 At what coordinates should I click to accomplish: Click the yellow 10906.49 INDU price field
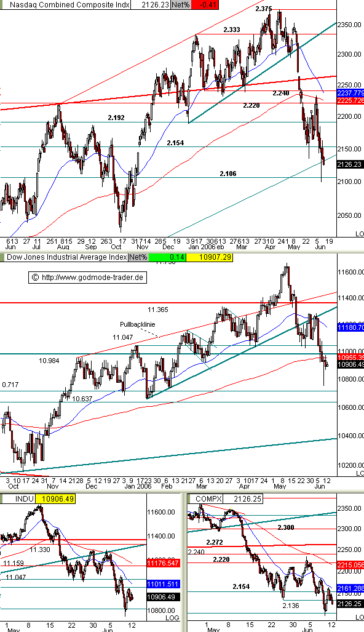[55, 498]
